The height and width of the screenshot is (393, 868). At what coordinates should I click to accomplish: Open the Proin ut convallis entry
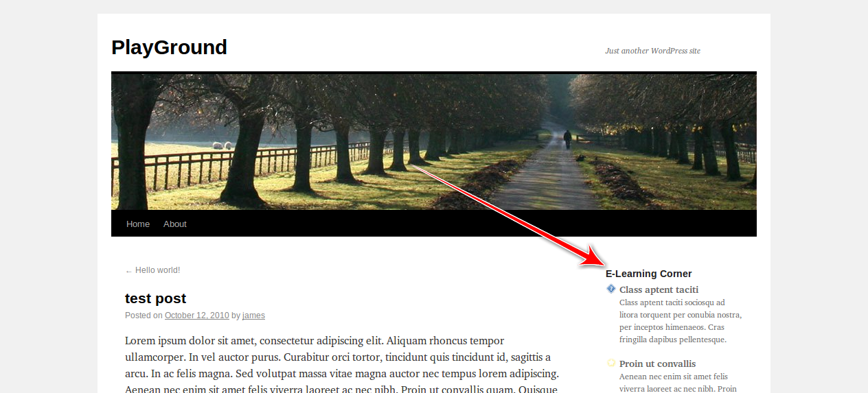657,364
